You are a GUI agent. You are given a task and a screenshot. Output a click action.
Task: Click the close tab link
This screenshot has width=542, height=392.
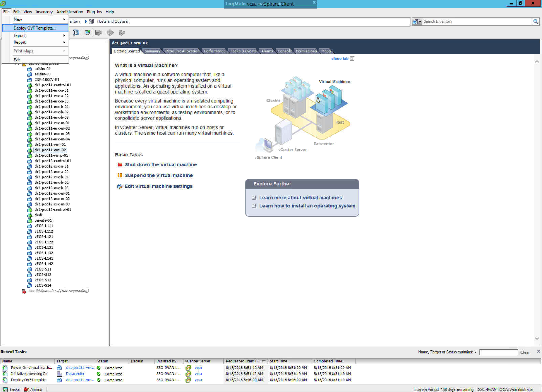(x=340, y=59)
